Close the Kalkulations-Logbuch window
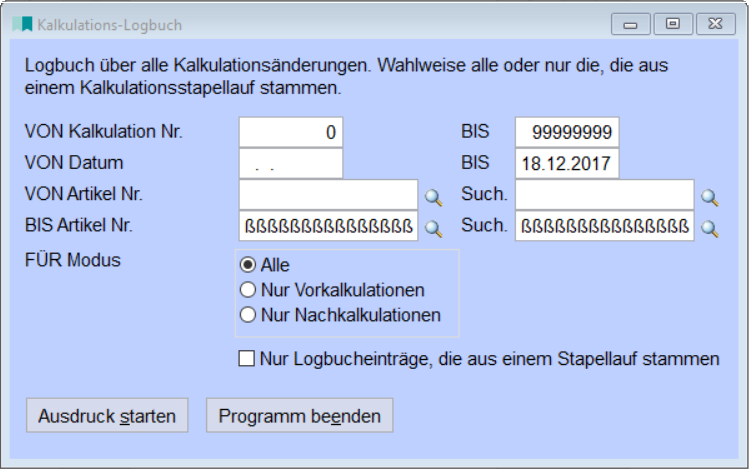 (716, 24)
